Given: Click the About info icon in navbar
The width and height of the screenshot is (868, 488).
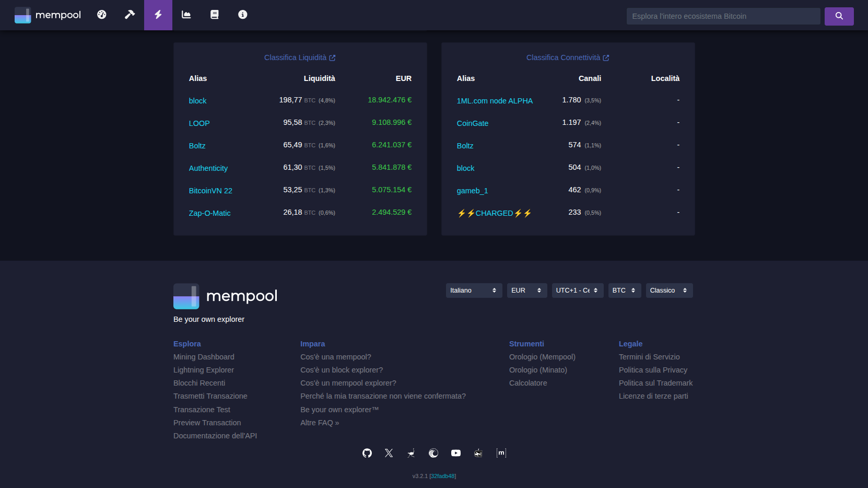Looking at the screenshot, I should pyautogui.click(x=243, y=15).
